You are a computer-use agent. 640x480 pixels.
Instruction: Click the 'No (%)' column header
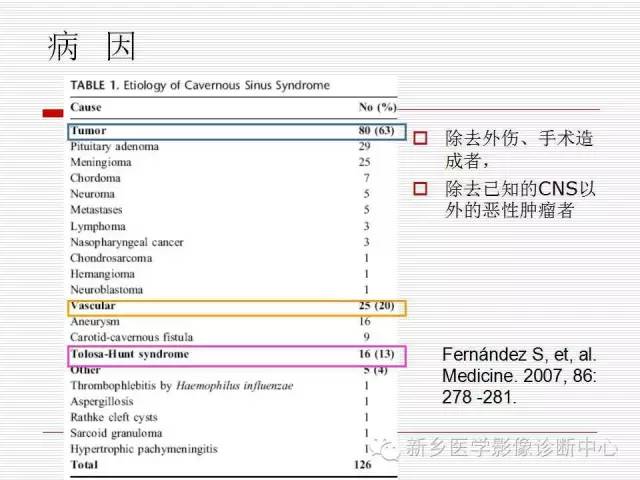(x=378, y=107)
